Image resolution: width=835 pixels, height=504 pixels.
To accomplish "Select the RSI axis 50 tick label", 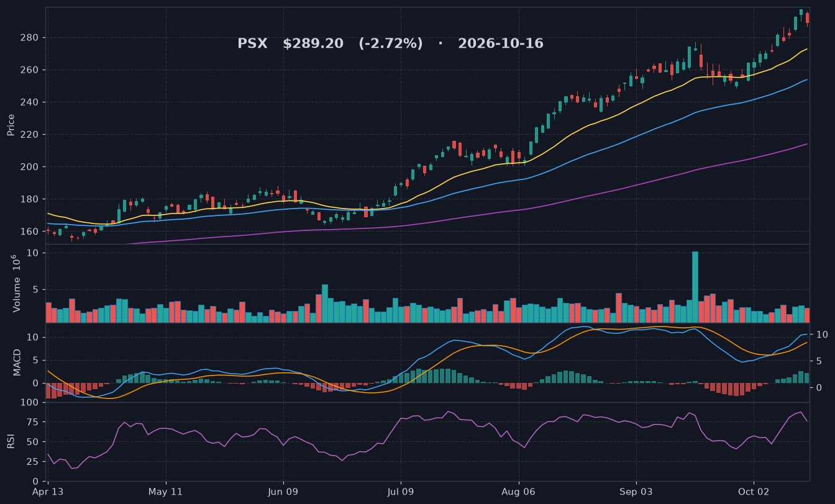I will [x=34, y=442].
